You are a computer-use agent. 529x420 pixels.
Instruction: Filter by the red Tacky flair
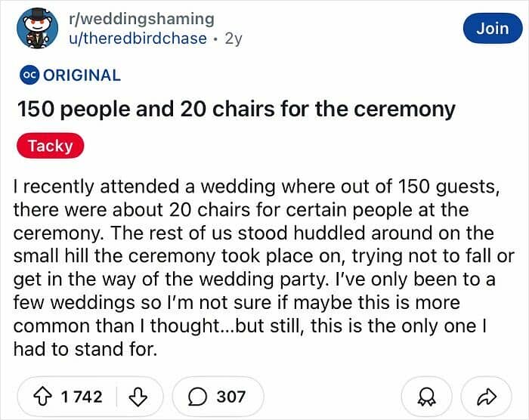point(51,146)
